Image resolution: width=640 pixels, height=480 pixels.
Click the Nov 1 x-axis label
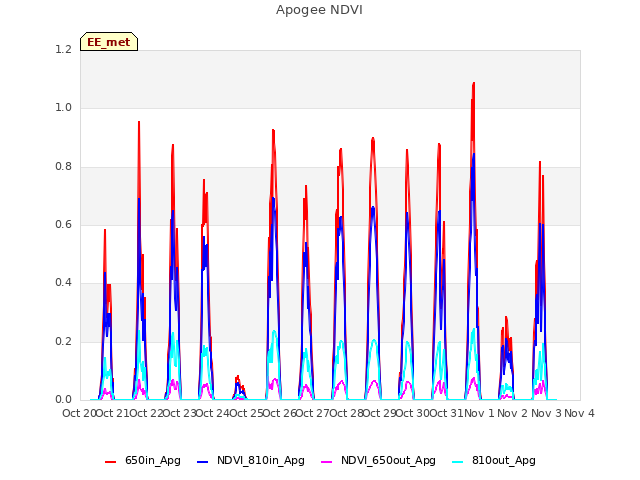[x=480, y=413]
